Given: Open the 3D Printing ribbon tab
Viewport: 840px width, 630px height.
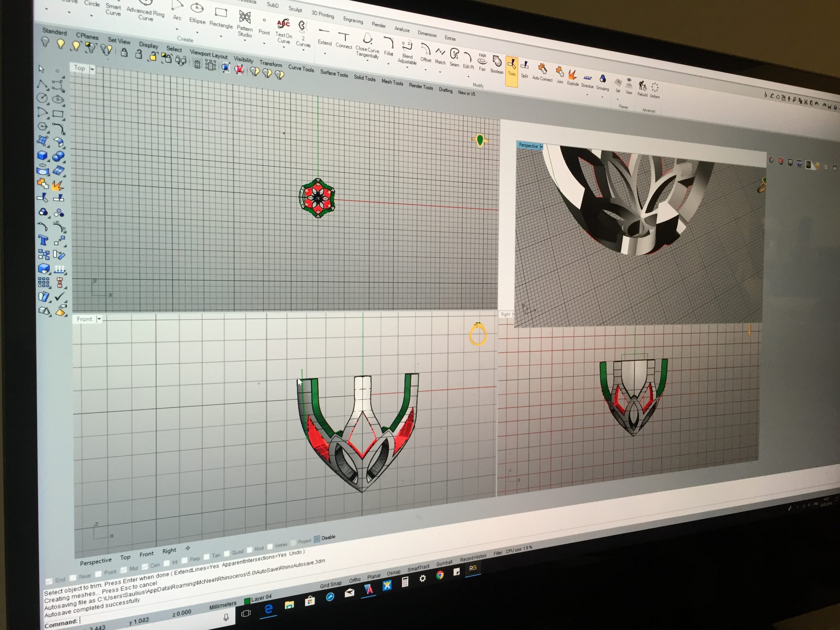Looking at the screenshot, I should (323, 14).
